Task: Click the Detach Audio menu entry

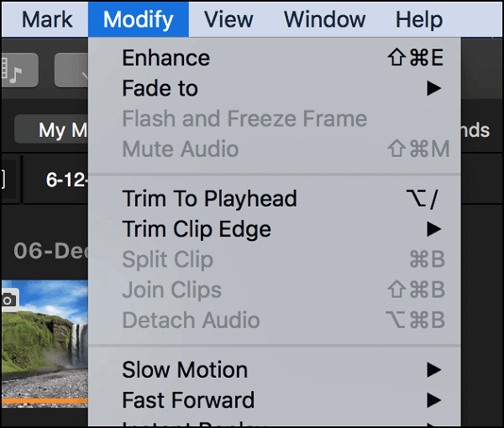Action: coord(191,320)
